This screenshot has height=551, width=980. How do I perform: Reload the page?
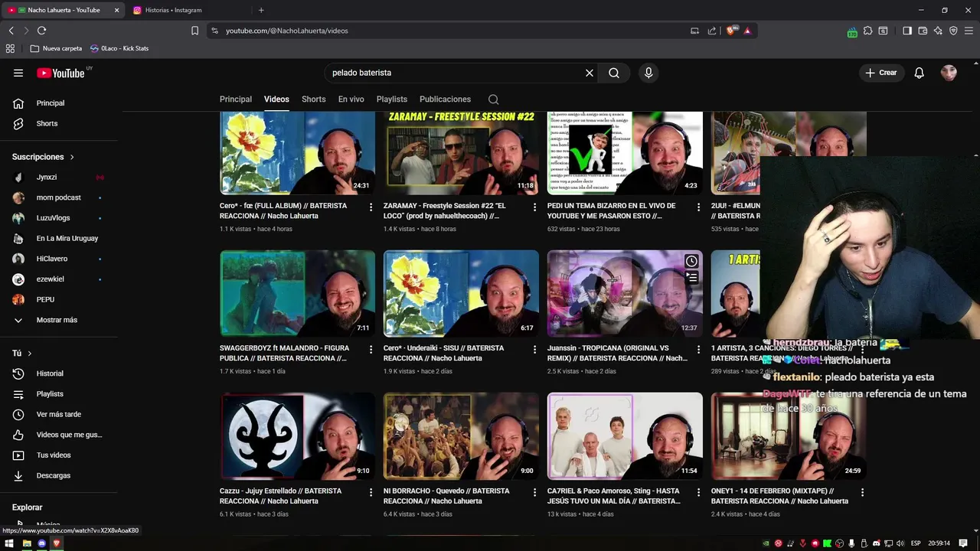(41, 31)
